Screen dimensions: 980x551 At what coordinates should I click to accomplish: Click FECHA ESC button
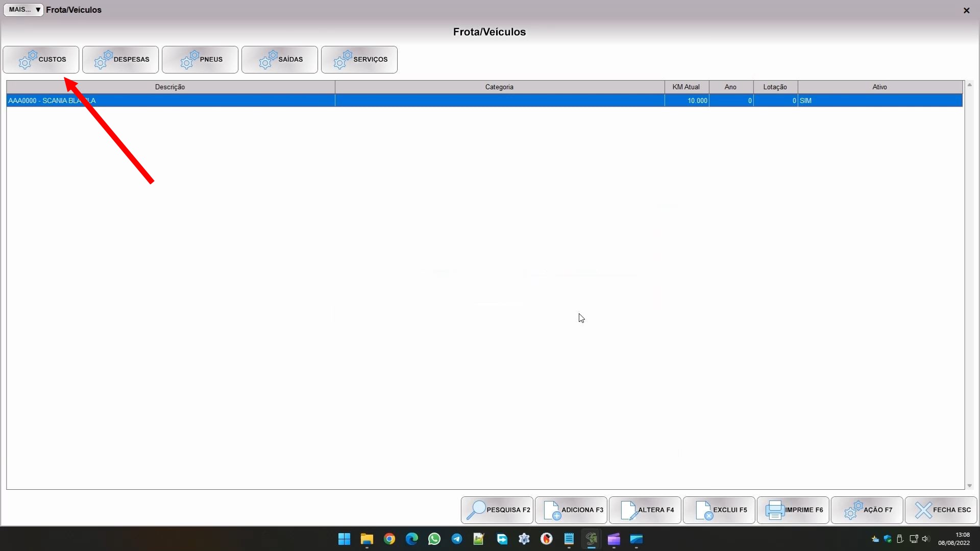(x=941, y=510)
